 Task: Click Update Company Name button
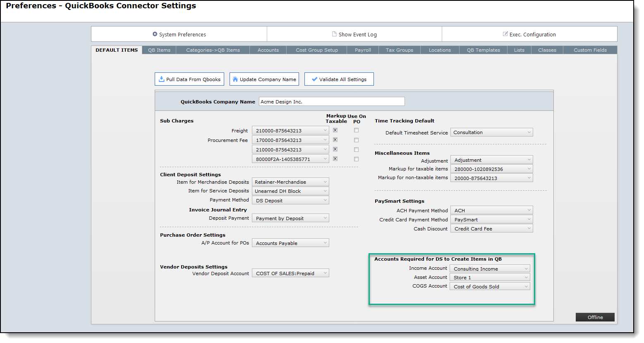[264, 79]
